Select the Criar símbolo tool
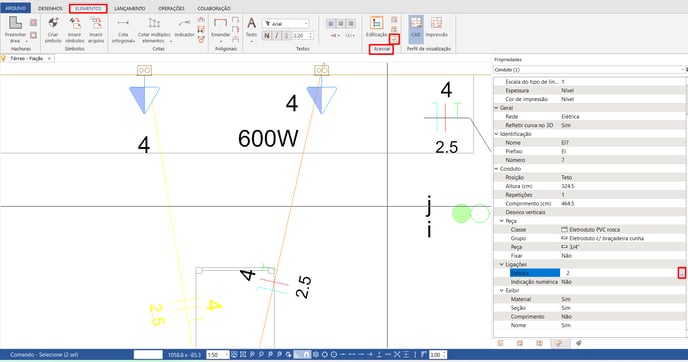This screenshot has height=362, width=688. (x=53, y=29)
